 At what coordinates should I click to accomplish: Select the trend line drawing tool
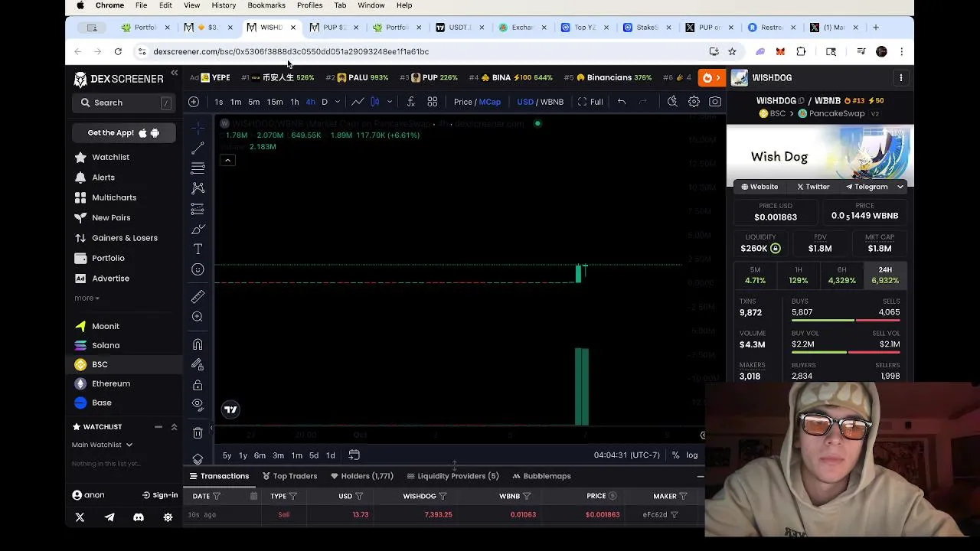[198, 148]
